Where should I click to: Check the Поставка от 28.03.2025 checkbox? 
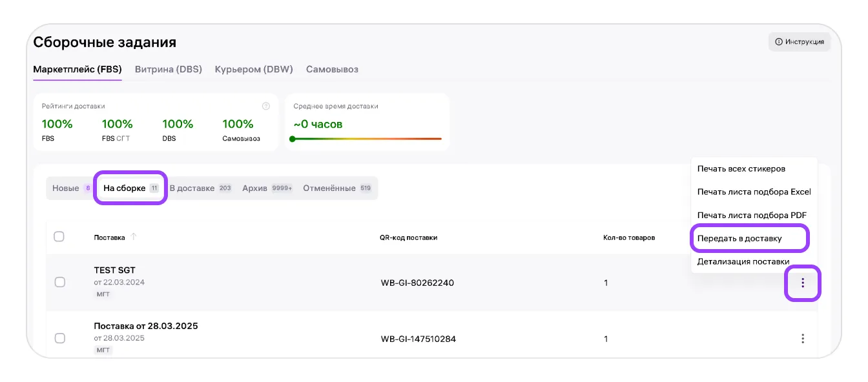[x=60, y=338]
